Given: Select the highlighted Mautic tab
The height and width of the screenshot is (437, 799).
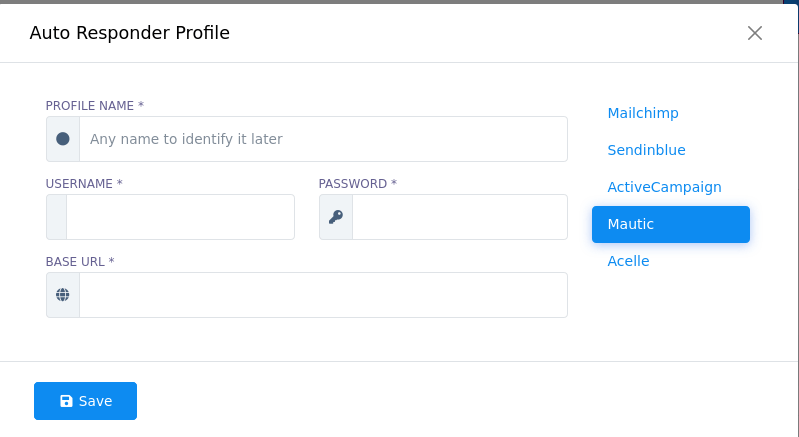Looking at the screenshot, I should pos(671,225).
